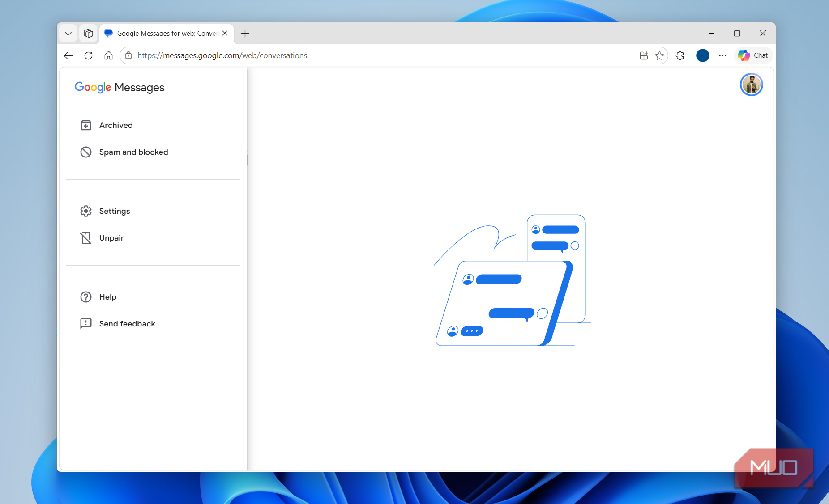Click the address bar URL
The height and width of the screenshot is (504, 829).
tap(222, 55)
